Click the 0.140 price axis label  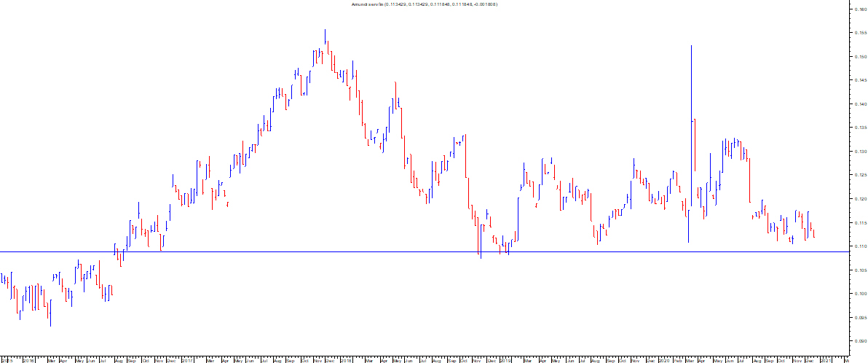(859, 104)
